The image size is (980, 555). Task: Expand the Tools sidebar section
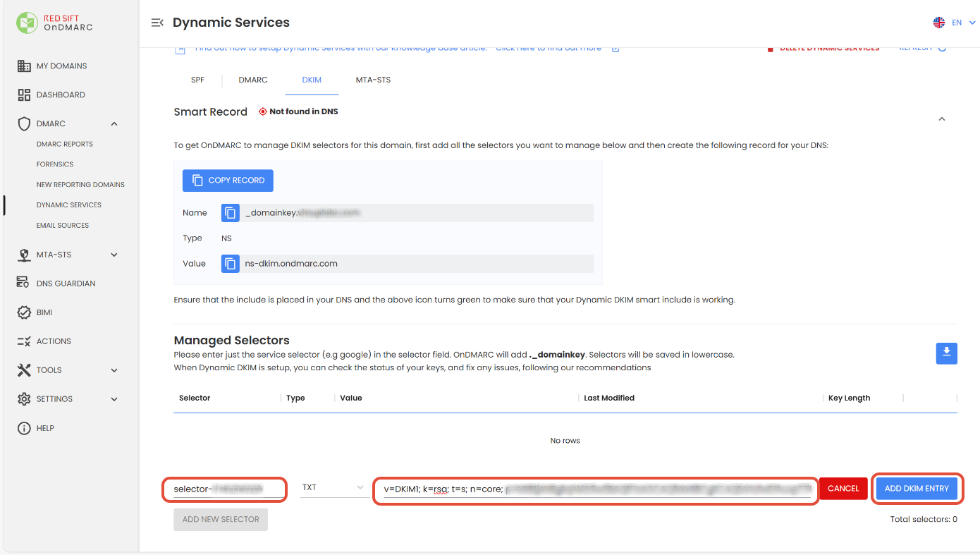tap(114, 370)
